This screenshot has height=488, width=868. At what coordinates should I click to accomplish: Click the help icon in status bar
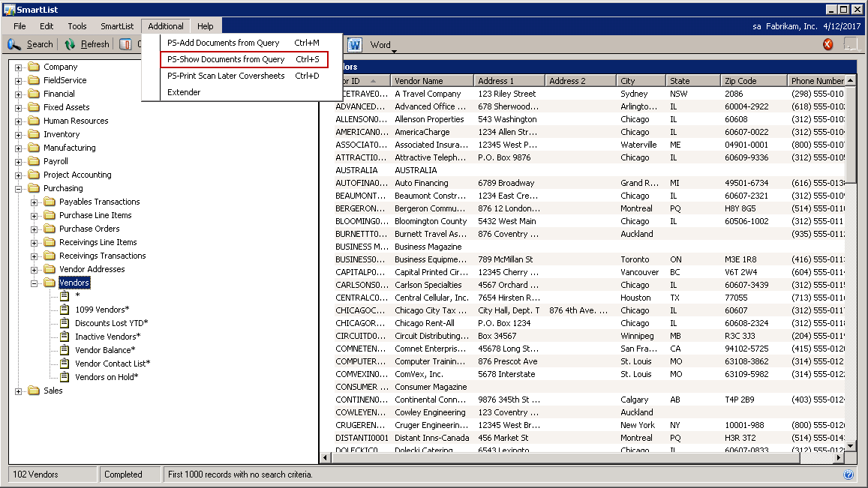click(848, 475)
